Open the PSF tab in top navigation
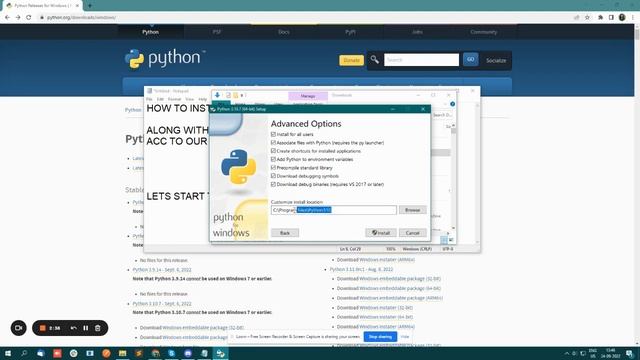 (x=217, y=32)
